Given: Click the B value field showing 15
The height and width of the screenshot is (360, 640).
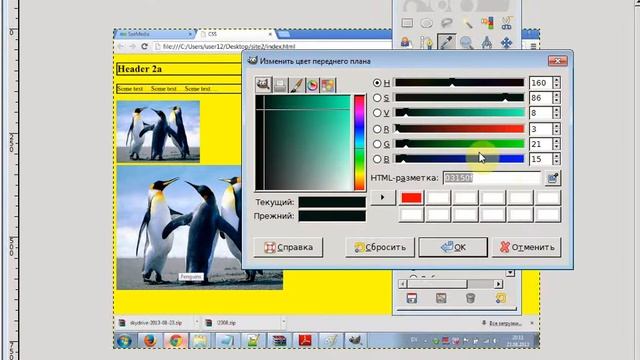Looking at the screenshot, I should tap(541, 159).
